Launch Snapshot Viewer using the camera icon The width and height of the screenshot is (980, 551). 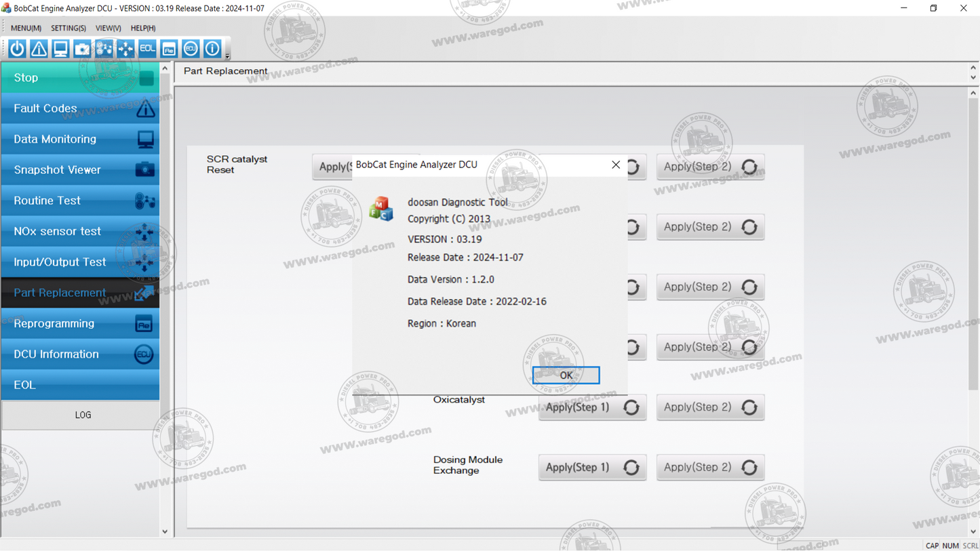click(x=82, y=48)
